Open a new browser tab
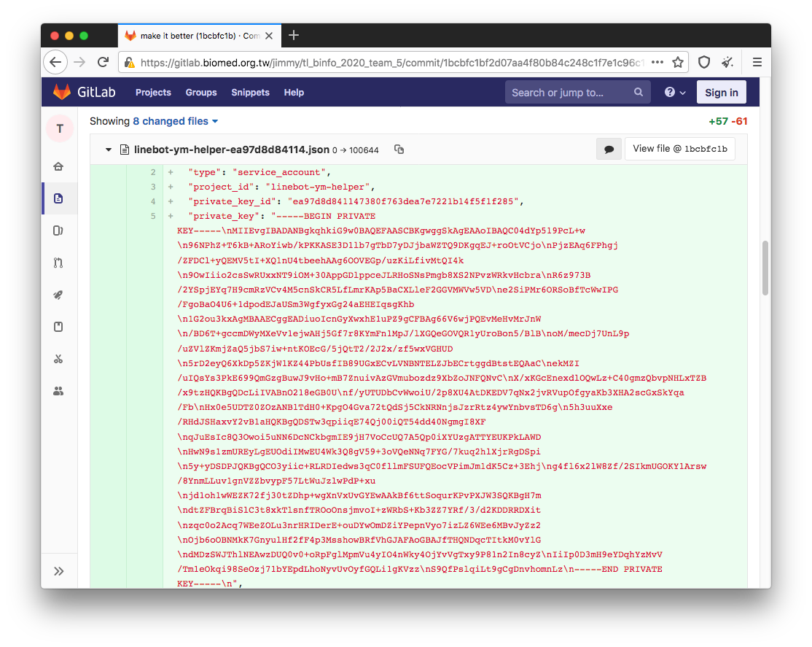This screenshot has height=647, width=812. coord(294,35)
